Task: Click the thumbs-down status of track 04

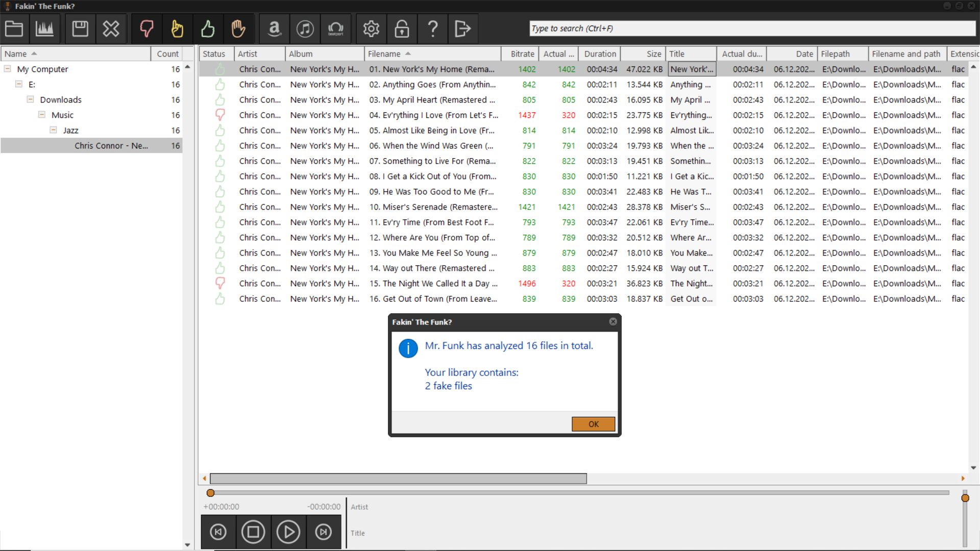Action: (220, 115)
